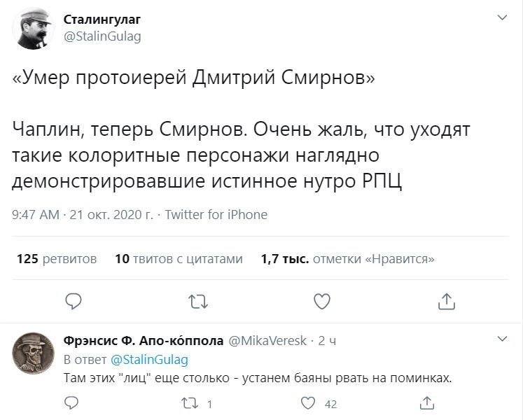Open main tweet options chevron menu

coord(501,16)
